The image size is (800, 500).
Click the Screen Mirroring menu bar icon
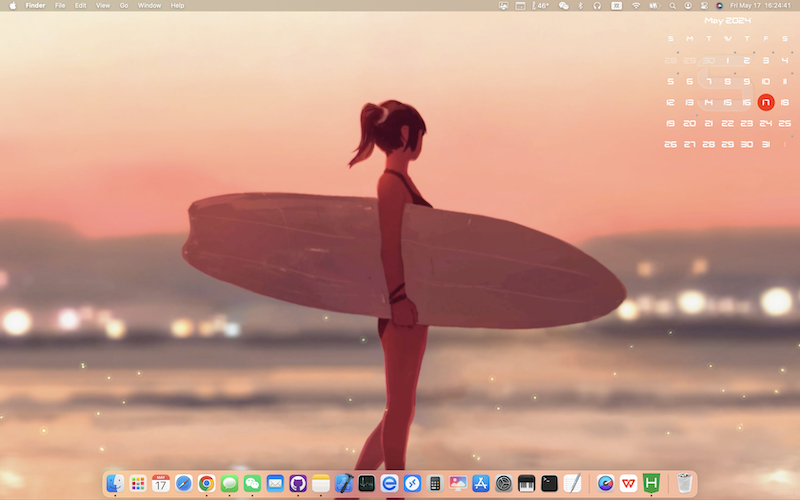tap(504, 6)
